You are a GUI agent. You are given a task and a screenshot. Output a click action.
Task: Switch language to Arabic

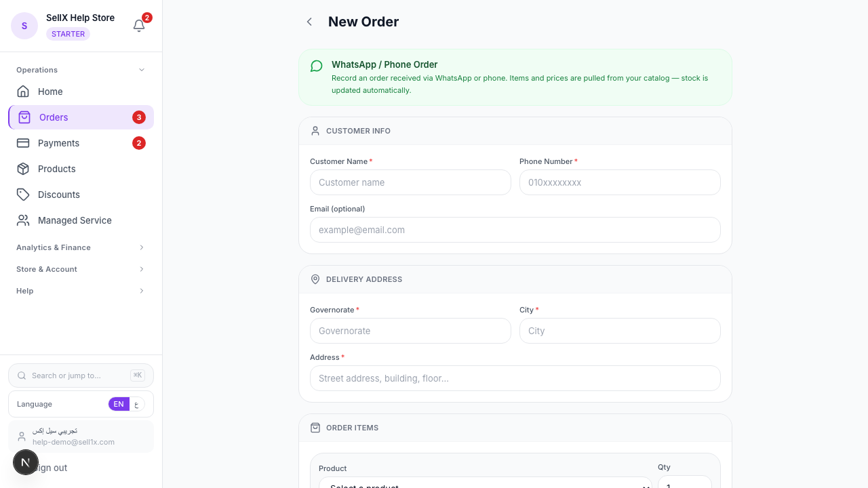pos(137,404)
